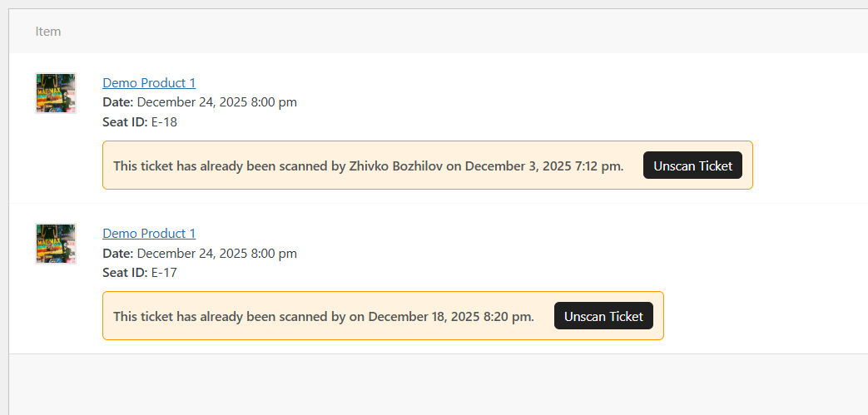Screen dimensions: 868x415
Task: Click the event date value for seat E-18
Action: [x=216, y=102]
